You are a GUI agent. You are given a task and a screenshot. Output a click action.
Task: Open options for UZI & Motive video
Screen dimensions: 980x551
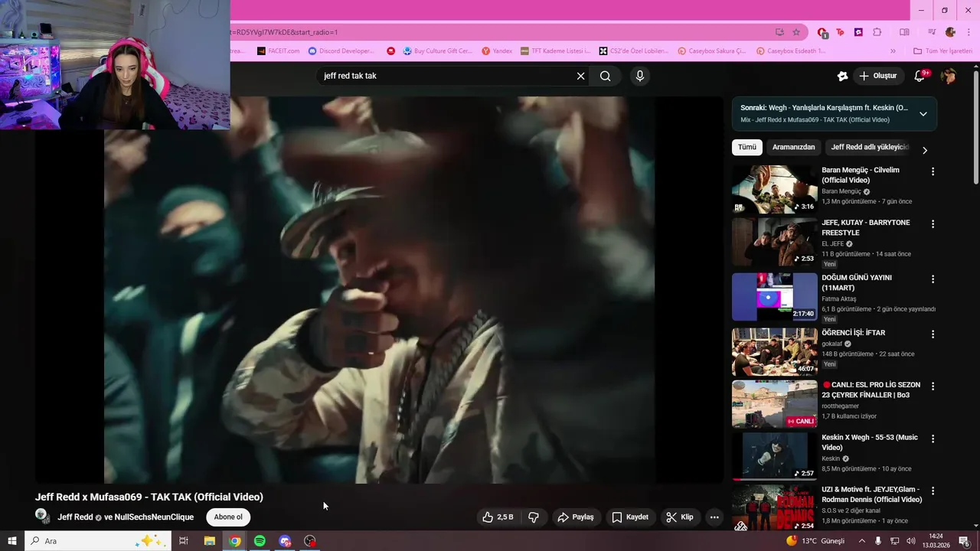(x=933, y=491)
